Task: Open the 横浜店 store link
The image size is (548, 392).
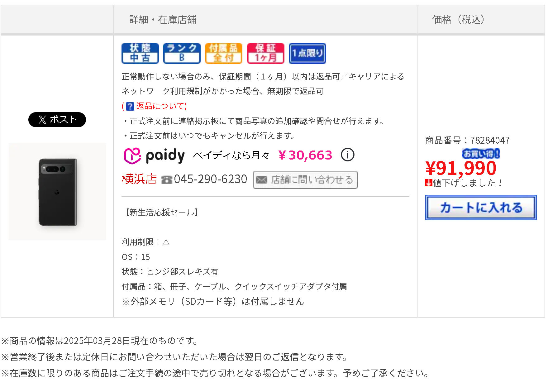Action: point(139,179)
